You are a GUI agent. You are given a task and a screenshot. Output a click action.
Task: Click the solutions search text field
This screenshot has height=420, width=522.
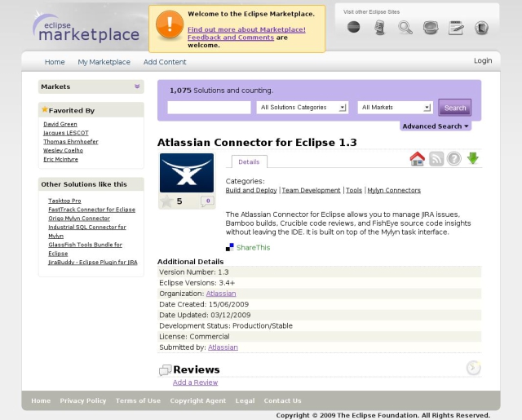[209, 108]
